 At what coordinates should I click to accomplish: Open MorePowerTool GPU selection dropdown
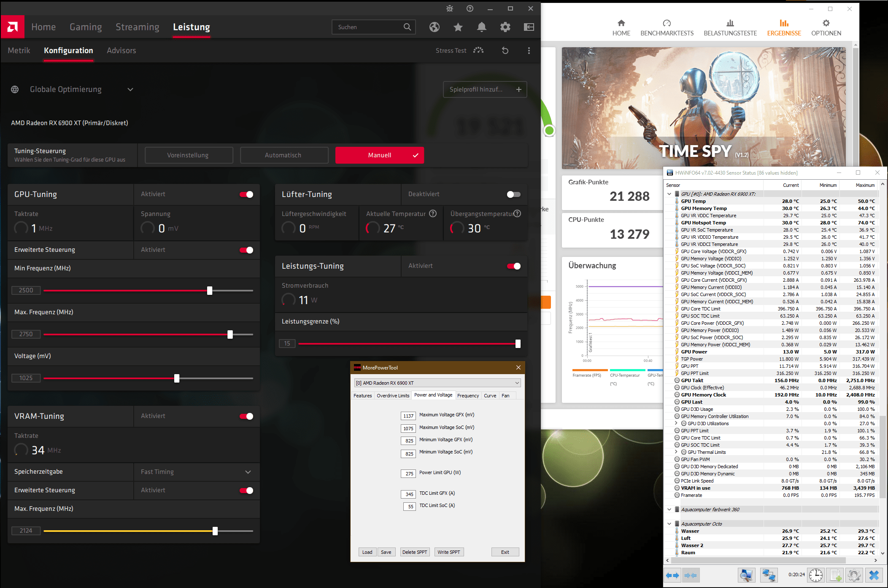pyautogui.click(x=437, y=383)
